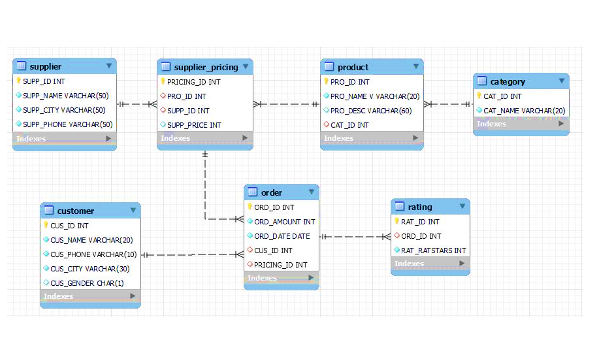
Task: Select the SUPP_PRICE INT column
Action: pyautogui.click(x=205, y=125)
